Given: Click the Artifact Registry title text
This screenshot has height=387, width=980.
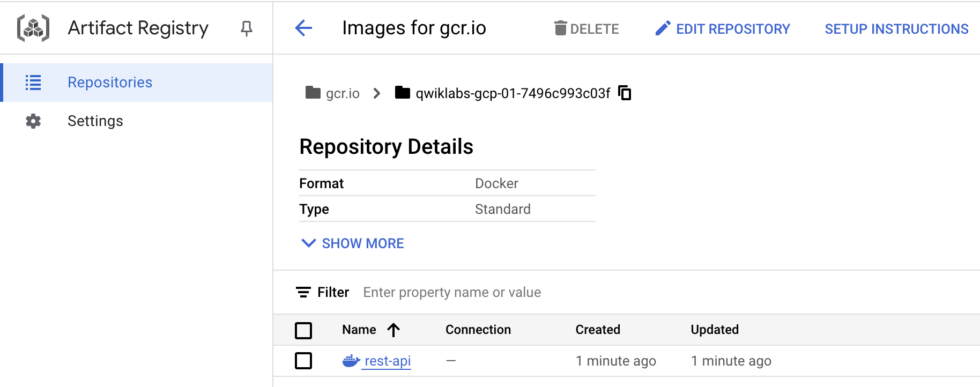Looking at the screenshot, I should (x=138, y=28).
